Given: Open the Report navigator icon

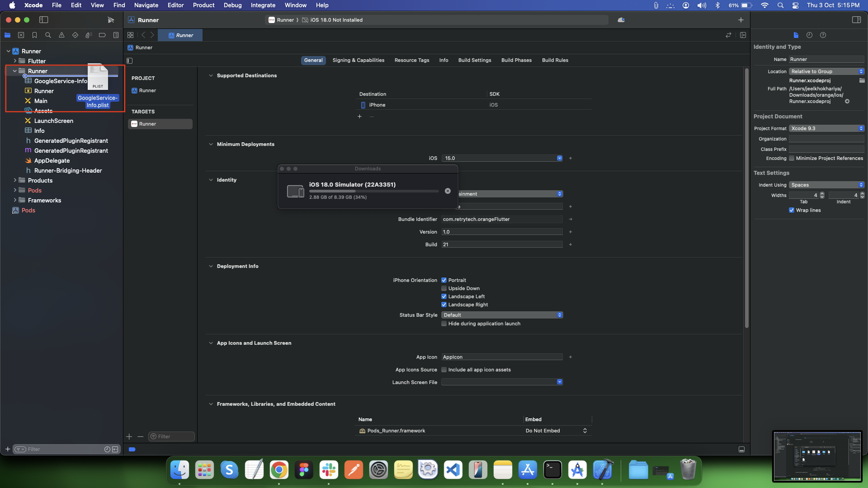Looking at the screenshot, I should (116, 35).
